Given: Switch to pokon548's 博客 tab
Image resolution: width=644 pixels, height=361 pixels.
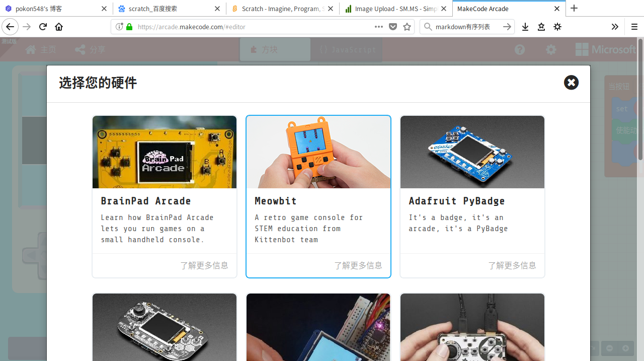Looking at the screenshot, I should (55, 9).
